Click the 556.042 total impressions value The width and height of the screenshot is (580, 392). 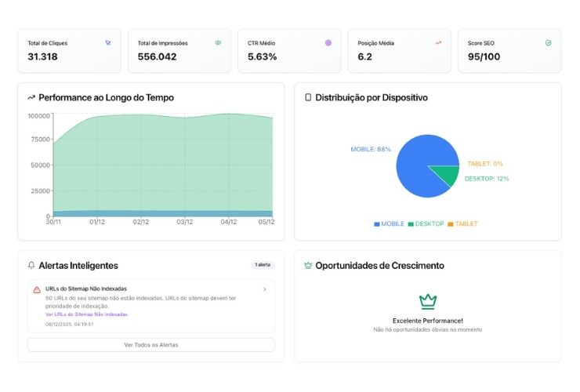tap(157, 56)
